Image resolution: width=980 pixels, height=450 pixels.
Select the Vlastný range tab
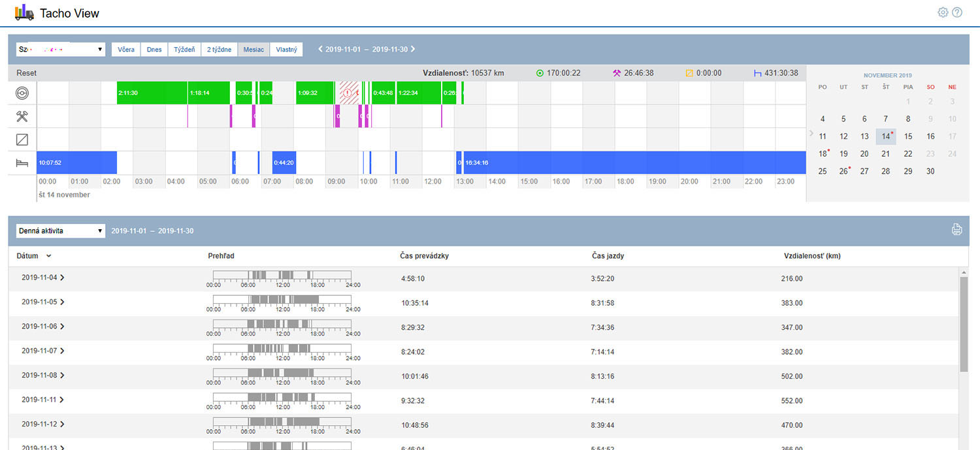286,49
